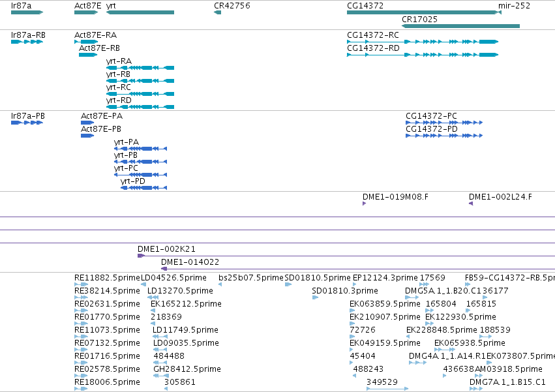Select the EK122930.5prime EST label

461,317
